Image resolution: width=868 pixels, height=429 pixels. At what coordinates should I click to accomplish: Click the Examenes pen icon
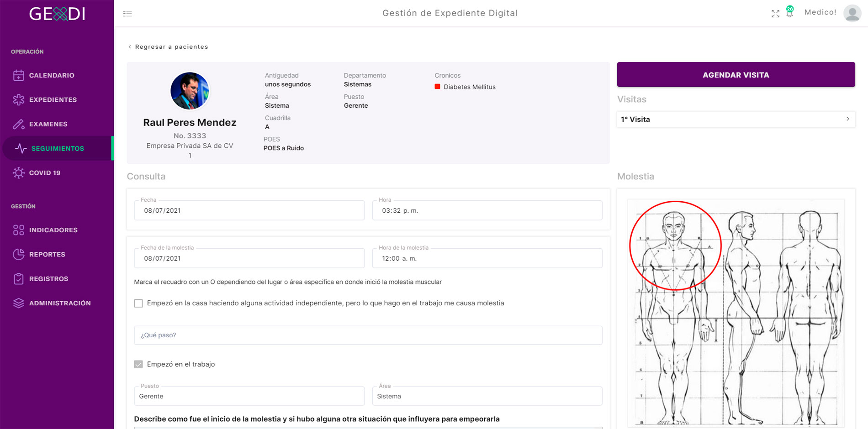[x=19, y=124]
